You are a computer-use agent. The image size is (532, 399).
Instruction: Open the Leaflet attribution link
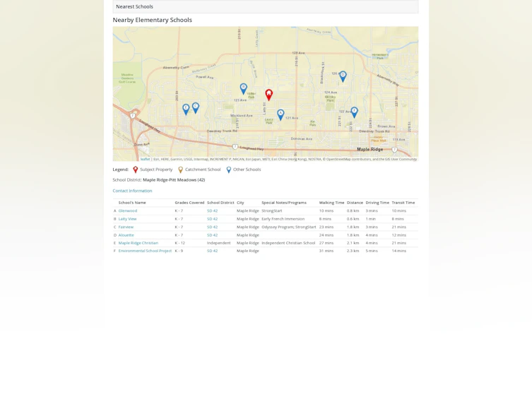[145, 159]
